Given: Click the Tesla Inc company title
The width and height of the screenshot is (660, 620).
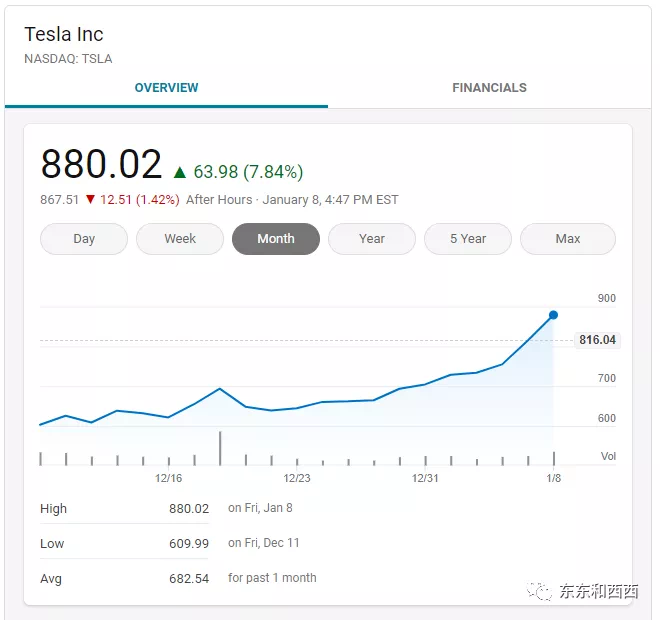Looking at the screenshot, I should (x=64, y=35).
